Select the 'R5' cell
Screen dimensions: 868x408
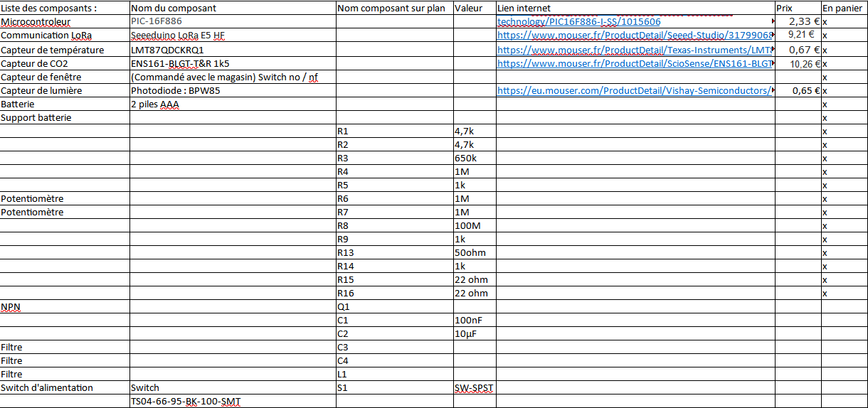coord(394,185)
